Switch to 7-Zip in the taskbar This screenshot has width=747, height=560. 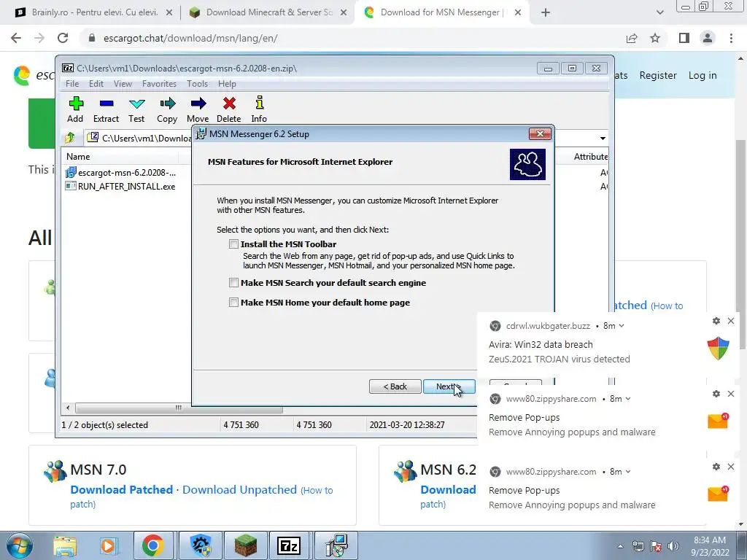click(x=289, y=545)
